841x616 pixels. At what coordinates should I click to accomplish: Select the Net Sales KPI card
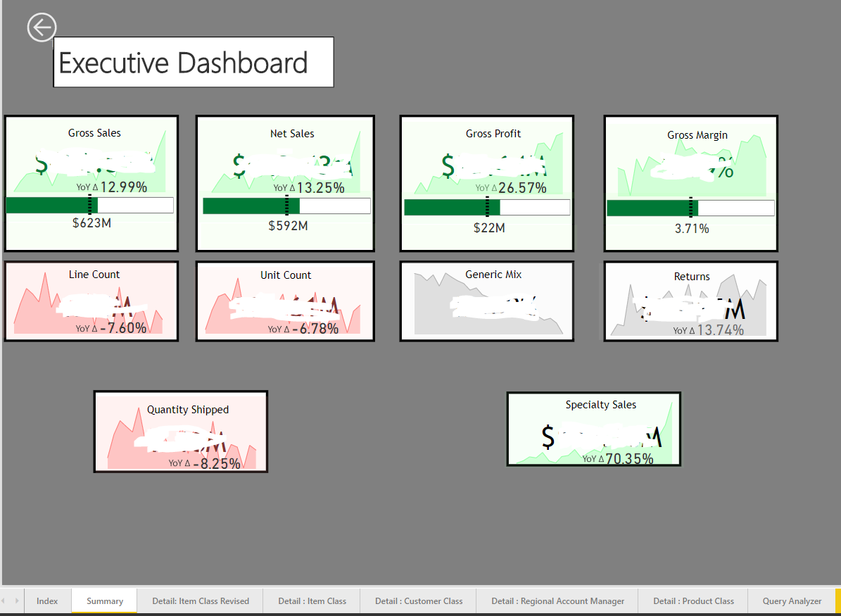coord(285,184)
